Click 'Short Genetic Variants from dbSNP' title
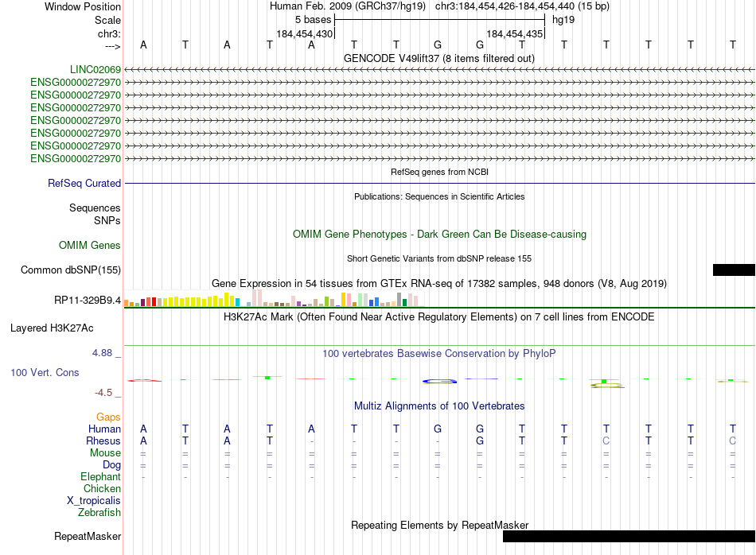This screenshot has width=756, height=555. click(x=439, y=258)
